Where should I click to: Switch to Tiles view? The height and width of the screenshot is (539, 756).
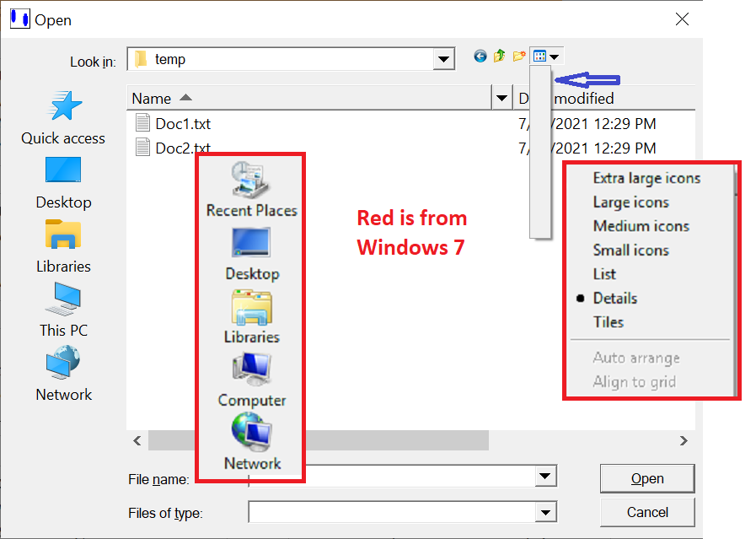click(608, 322)
